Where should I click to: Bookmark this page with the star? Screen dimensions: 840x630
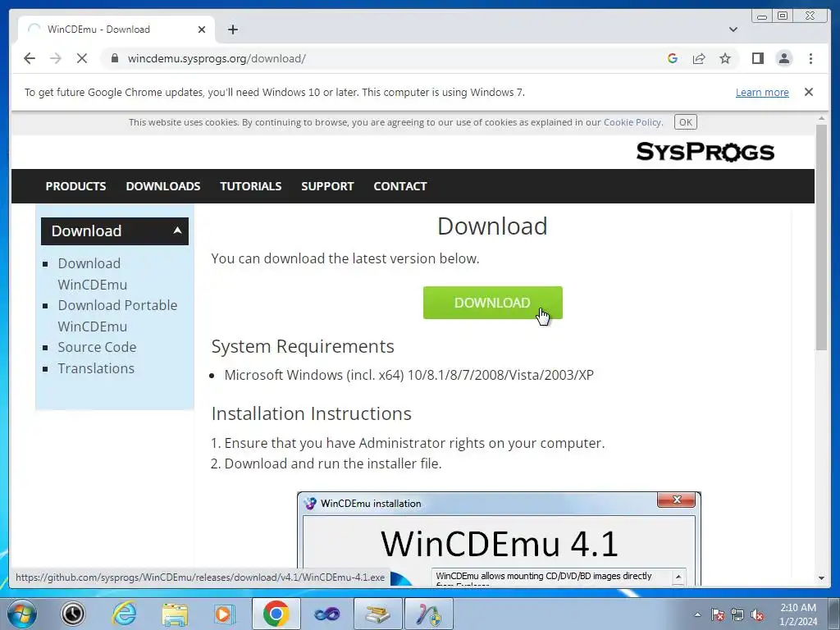pyautogui.click(x=725, y=58)
